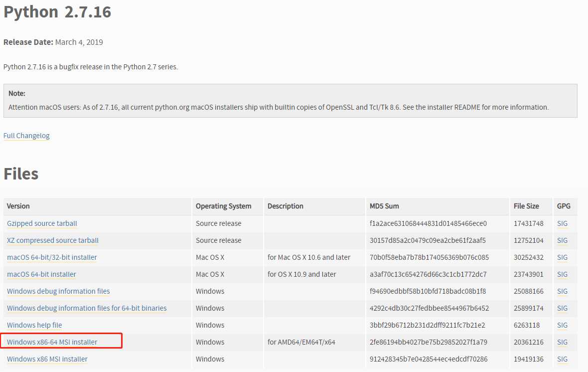Download the Windows help file
Viewport: 588px width, 372px height.
click(x=34, y=325)
